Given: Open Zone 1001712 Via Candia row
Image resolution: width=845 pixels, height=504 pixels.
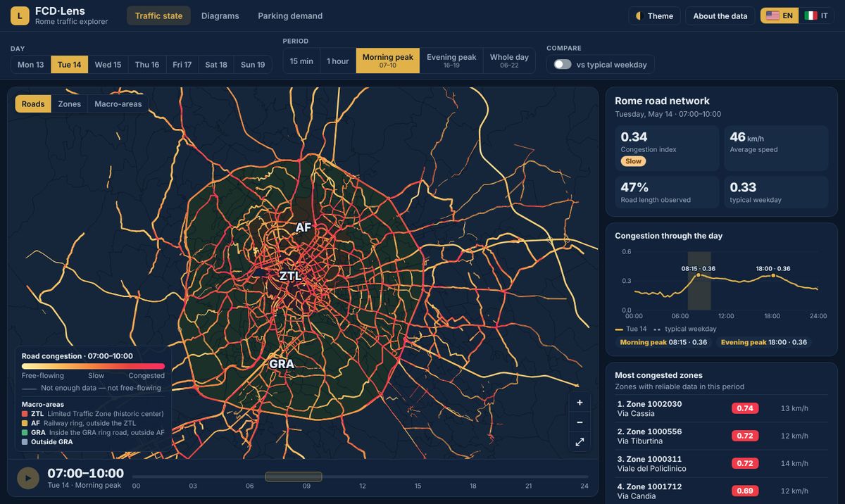Looking at the screenshot, I should tap(721, 491).
